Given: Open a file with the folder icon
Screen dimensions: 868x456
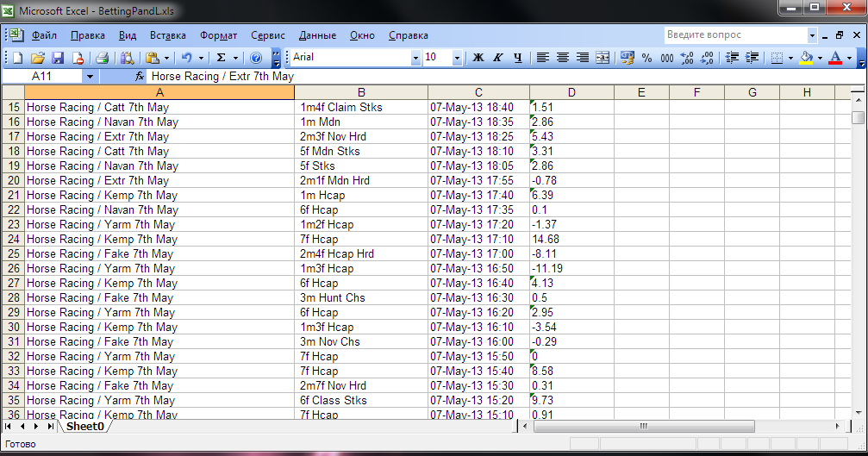Looking at the screenshot, I should [38, 58].
